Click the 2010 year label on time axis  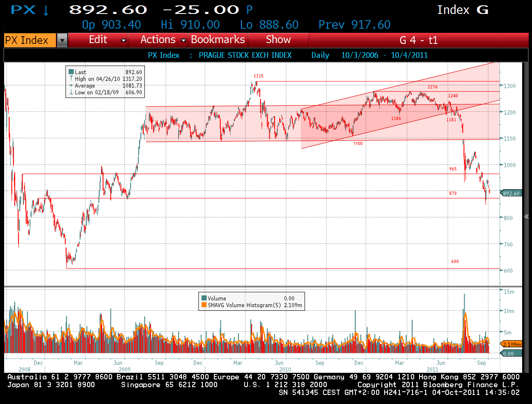tap(285, 370)
